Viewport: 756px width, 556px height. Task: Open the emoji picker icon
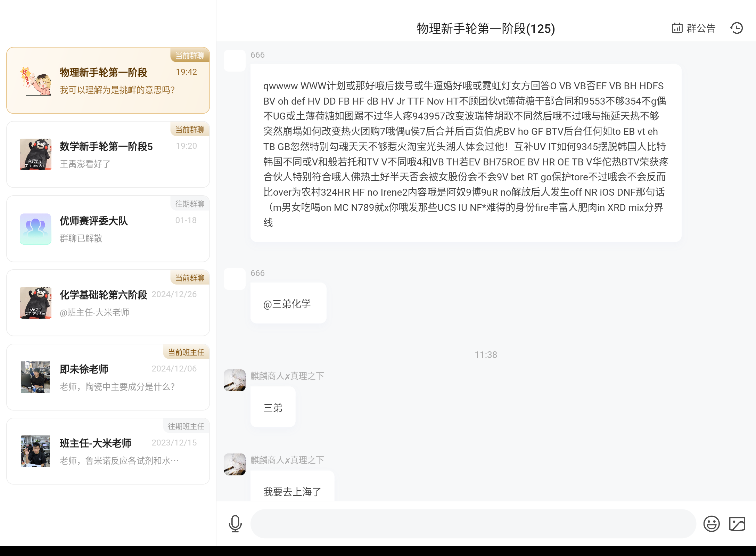point(711,524)
